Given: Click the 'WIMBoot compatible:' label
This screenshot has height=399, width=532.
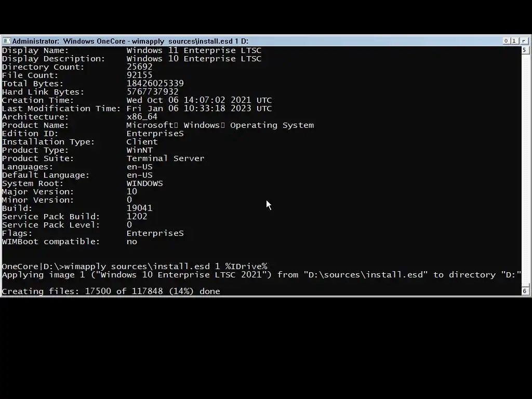Looking at the screenshot, I should click(51, 242).
